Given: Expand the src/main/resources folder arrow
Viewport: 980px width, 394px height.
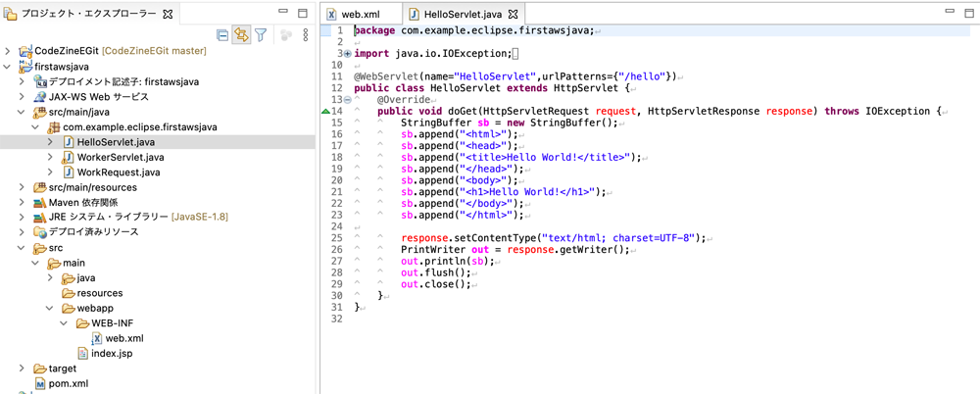Looking at the screenshot, I should coord(22,187).
